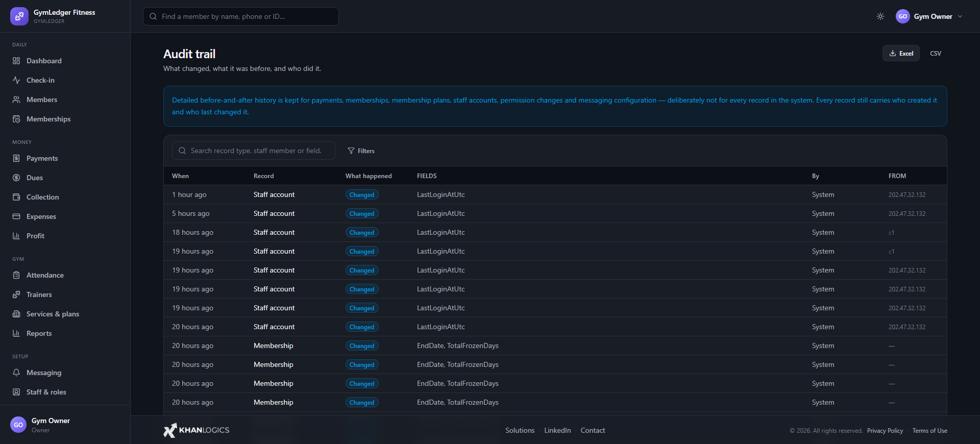This screenshot has width=980, height=444.
Task: Click the FROM column header
Action: coord(897,176)
